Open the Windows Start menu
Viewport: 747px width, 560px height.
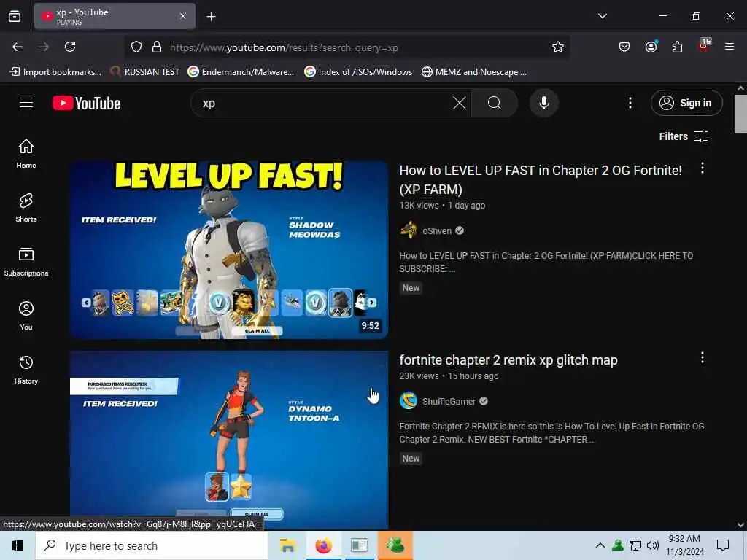pos(18,545)
